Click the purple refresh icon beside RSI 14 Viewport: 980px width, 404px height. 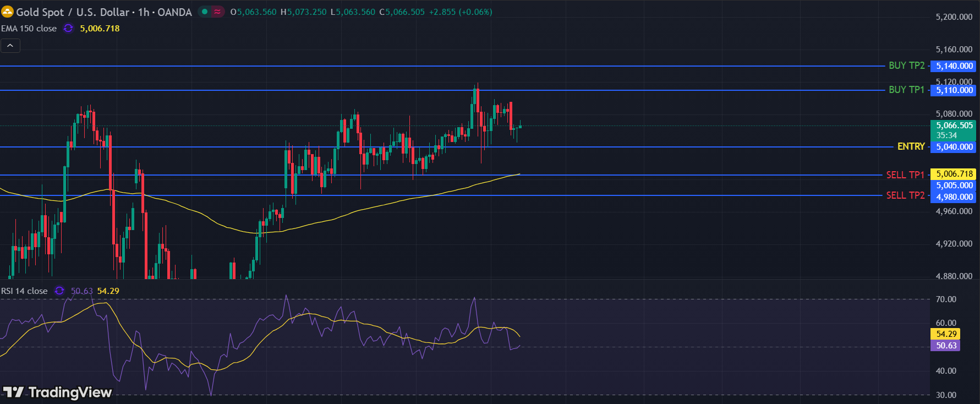[59, 291]
